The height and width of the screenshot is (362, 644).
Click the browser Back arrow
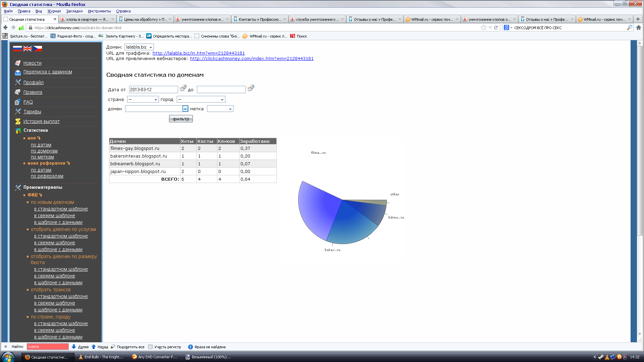coord(5,27)
